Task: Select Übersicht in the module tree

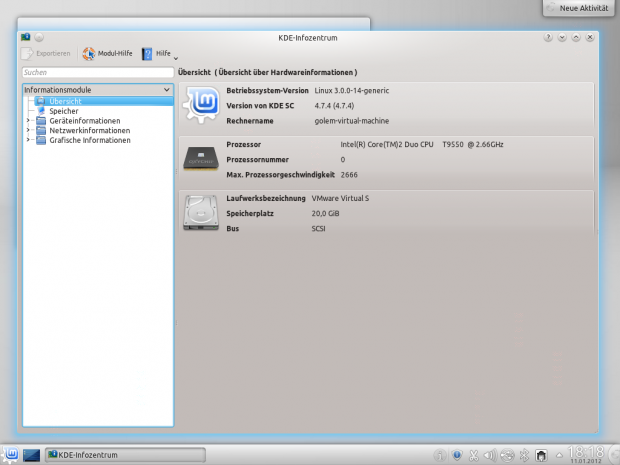Action: tap(104, 101)
